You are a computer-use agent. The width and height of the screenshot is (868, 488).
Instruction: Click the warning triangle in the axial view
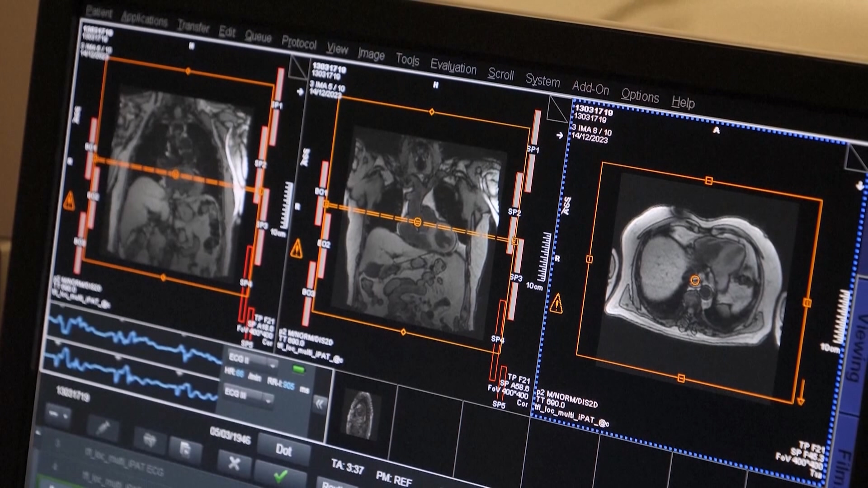tap(557, 303)
